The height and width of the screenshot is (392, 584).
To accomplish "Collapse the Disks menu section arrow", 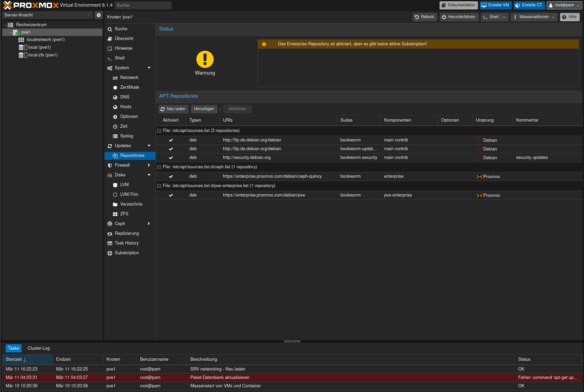I will pyautogui.click(x=149, y=175).
